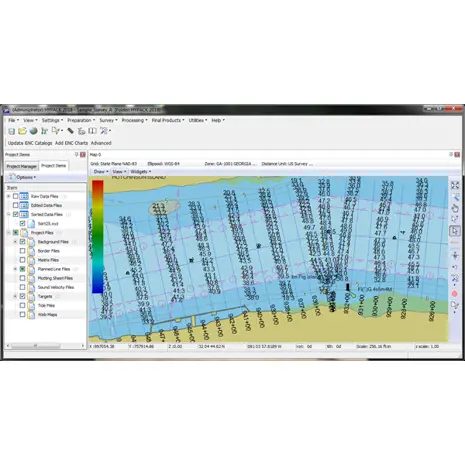Click the depth color gradient bar
Screen dimensions: 465x465
coord(97,237)
